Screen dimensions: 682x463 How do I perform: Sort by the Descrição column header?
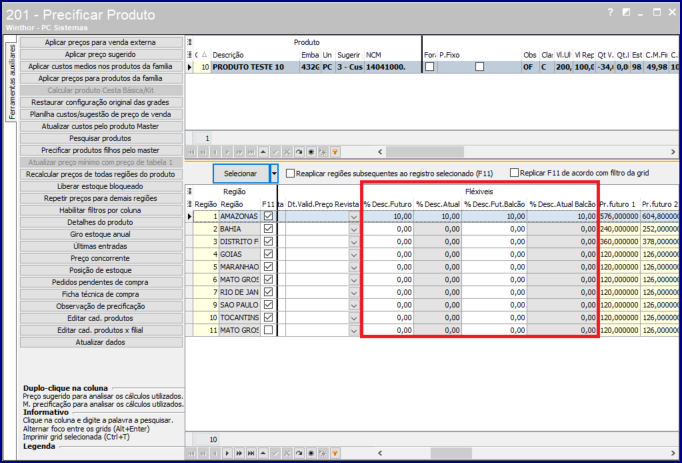pyautogui.click(x=255, y=55)
